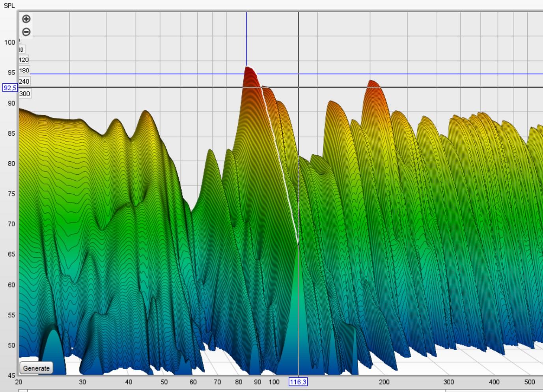Screen dimensions: 543x392
Task: Click the 45 dB label on SPL axis
Action: pyautogui.click(x=11, y=375)
